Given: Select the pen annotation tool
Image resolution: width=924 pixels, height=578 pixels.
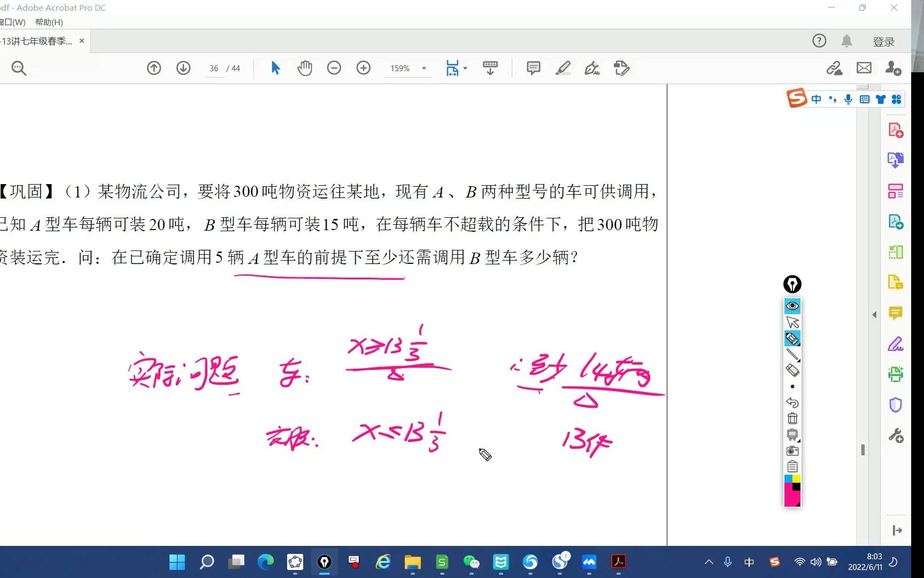Looking at the screenshot, I should tap(792, 338).
